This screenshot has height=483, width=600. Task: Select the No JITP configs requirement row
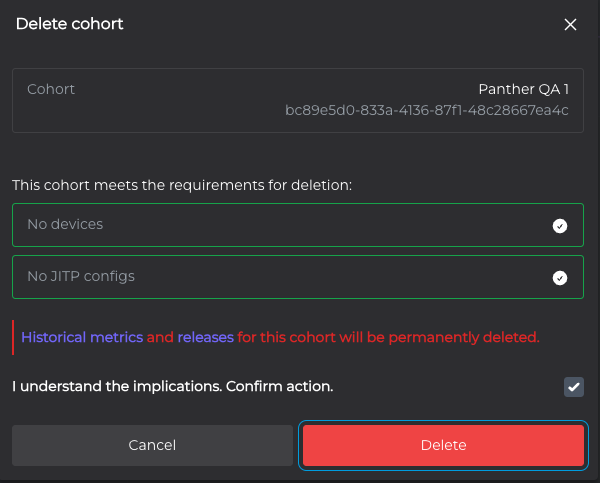298,277
